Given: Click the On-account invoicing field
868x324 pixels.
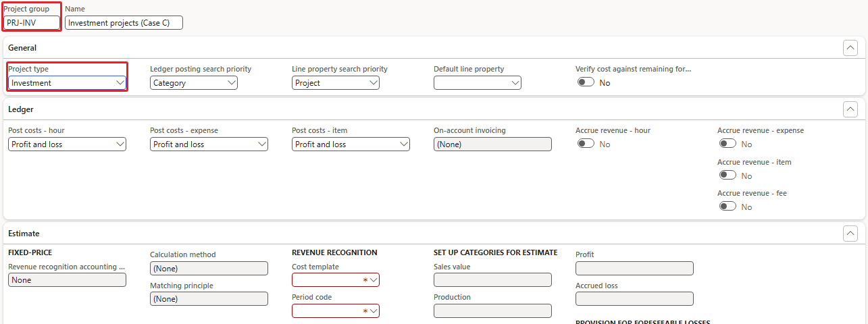Looking at the screenshot, I should pyautogui.click(x=492, y=144).
